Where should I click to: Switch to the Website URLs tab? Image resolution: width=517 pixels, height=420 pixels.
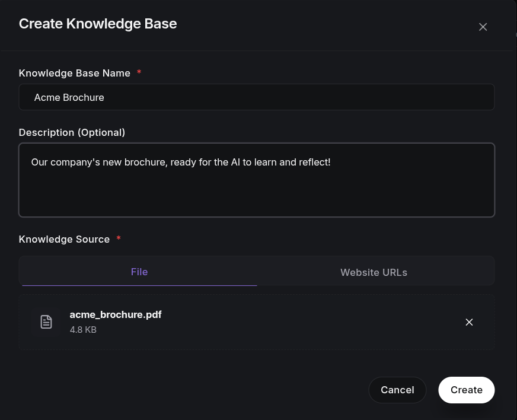point(374,272)
